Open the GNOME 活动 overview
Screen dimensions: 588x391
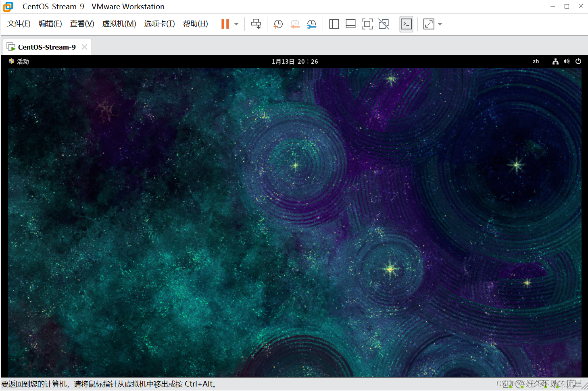click(19, 61)
